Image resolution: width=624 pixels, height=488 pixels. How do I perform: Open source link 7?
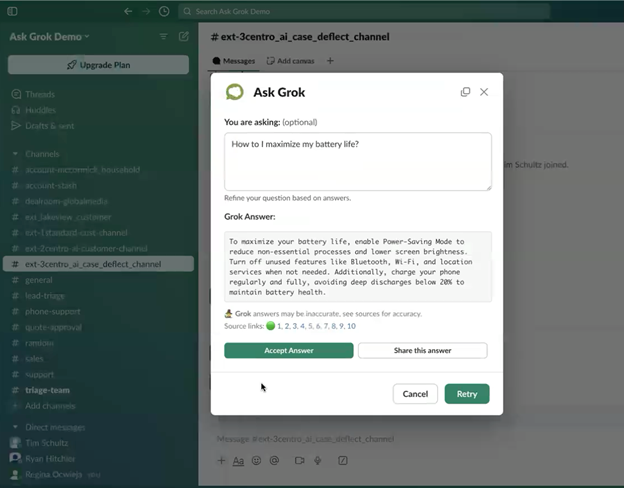pyautogui.click(x=326, y=326)
